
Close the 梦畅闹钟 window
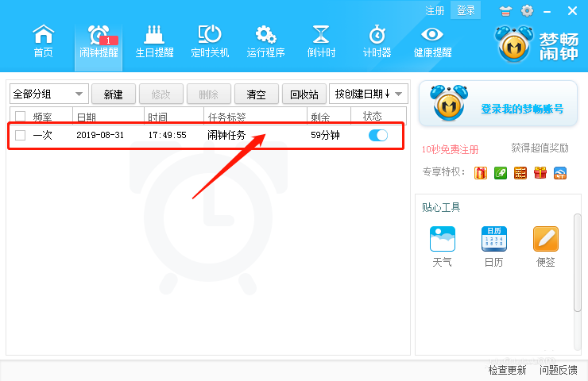pos(572,11)
